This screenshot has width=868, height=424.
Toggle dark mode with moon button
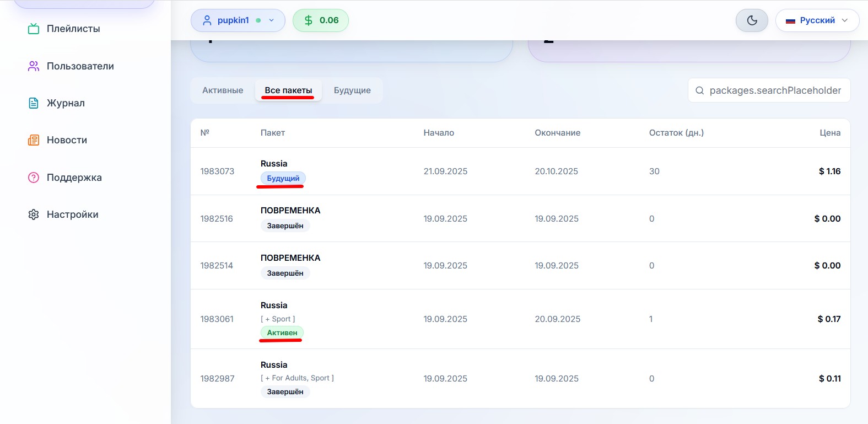tap(752, 20)
